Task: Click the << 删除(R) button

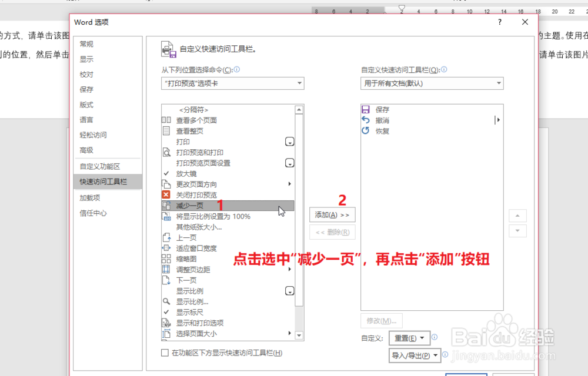Action: (x=332, y=232)
